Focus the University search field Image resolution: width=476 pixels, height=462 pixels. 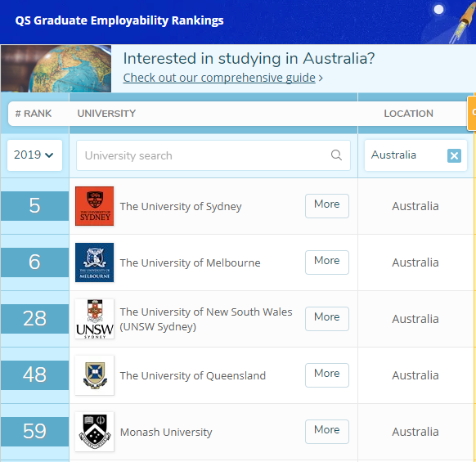[213, 155]
